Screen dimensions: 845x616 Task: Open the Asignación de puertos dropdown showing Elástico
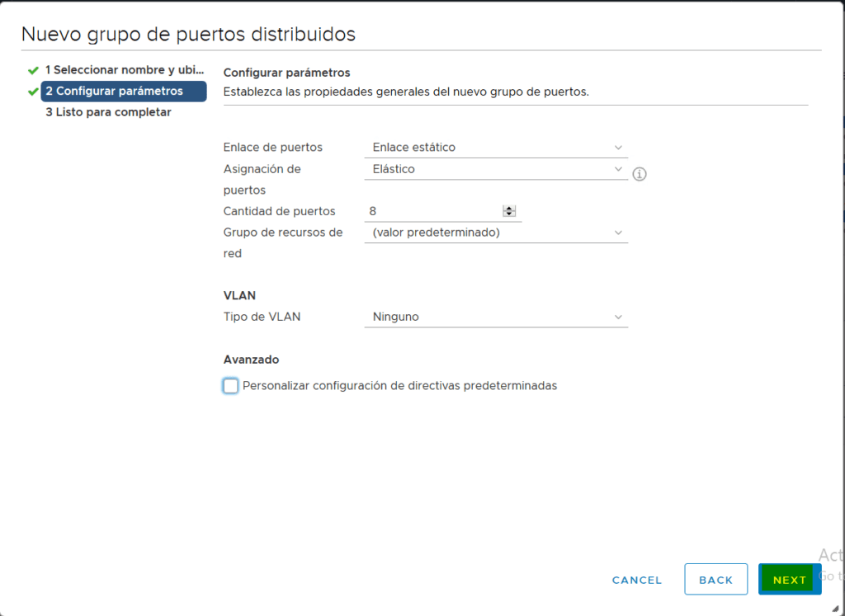click(495, 169)
